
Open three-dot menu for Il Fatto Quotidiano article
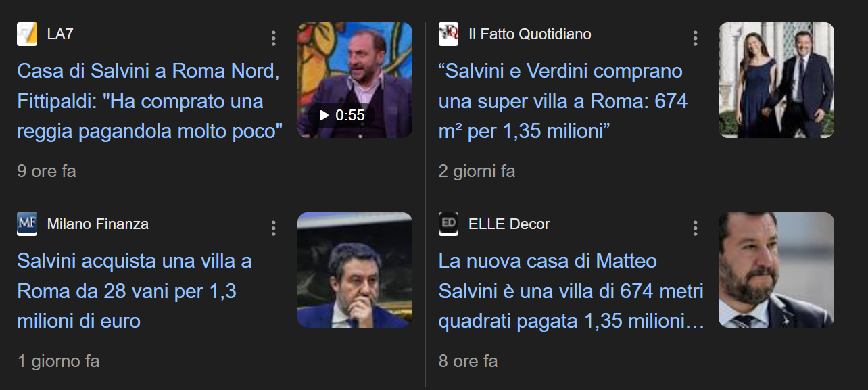pyautogui.click(x=695, y=38)
